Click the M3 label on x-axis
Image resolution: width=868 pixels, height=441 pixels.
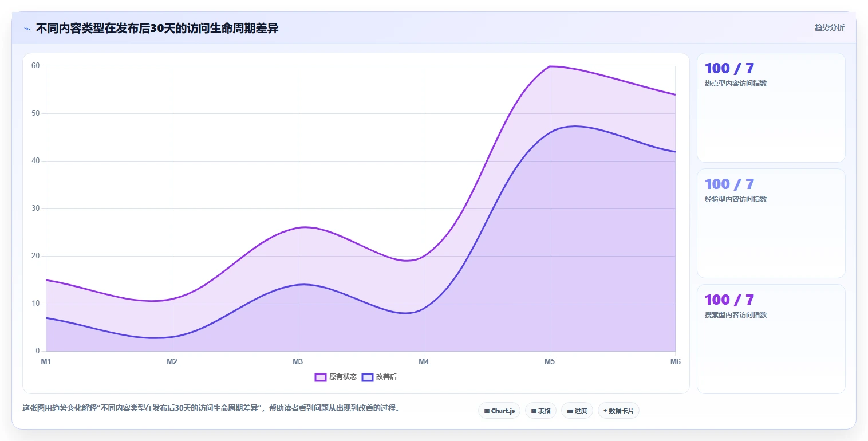point(298,361)
